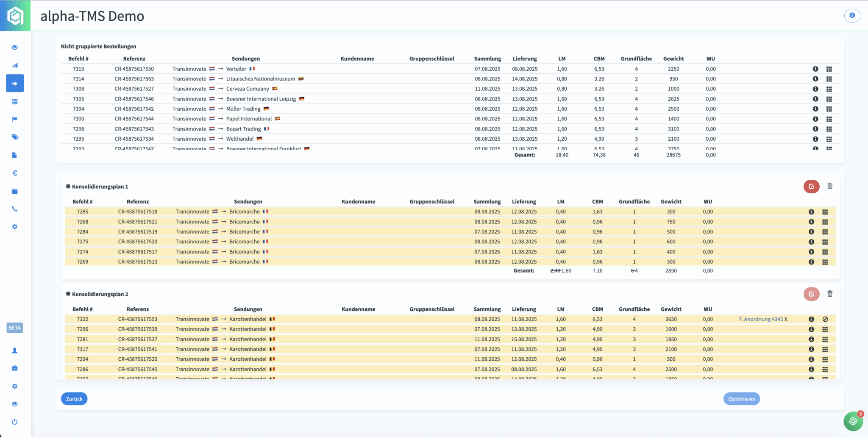This screenshot has height=437, width=868.
Task: Click the Gewicht column header in ungrouped table
Action: click(x=673, y=58)
